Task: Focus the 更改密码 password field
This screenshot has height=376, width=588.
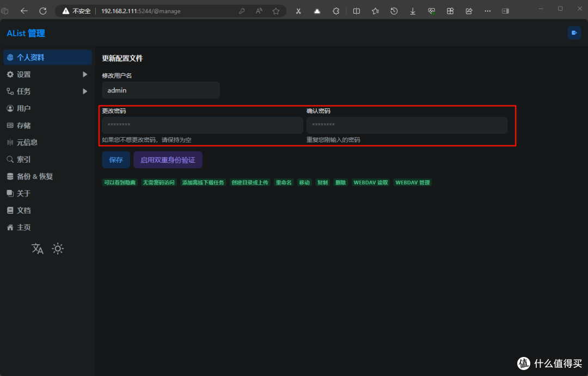Action: point(203,125)
